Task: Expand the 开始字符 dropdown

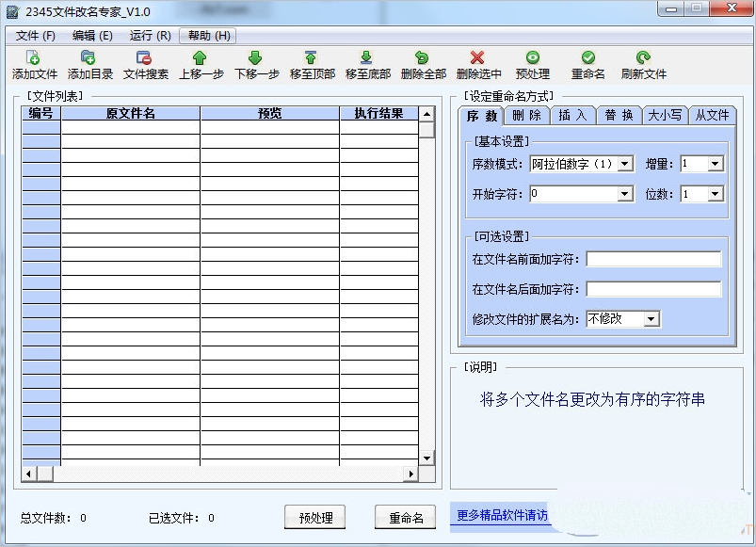Action: pos(625,194)
